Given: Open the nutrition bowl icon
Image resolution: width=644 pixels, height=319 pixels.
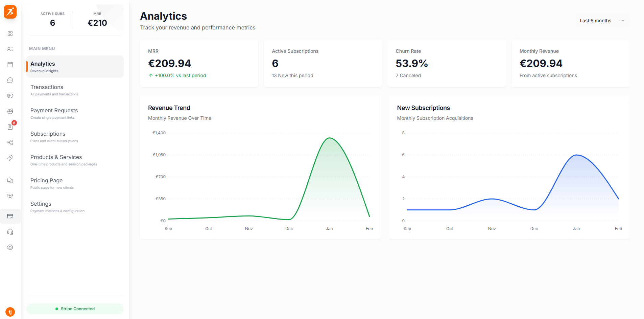Looking at the screenshot, I should [x=10, y=111].
